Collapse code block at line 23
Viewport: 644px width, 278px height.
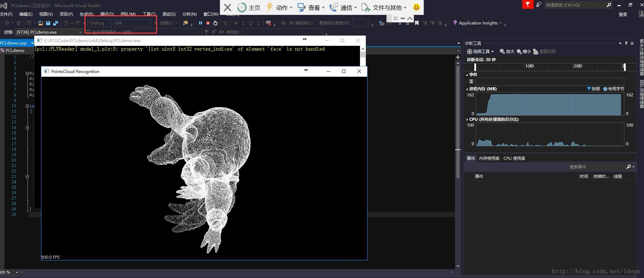pyautogui.click(x=27, y=177)
